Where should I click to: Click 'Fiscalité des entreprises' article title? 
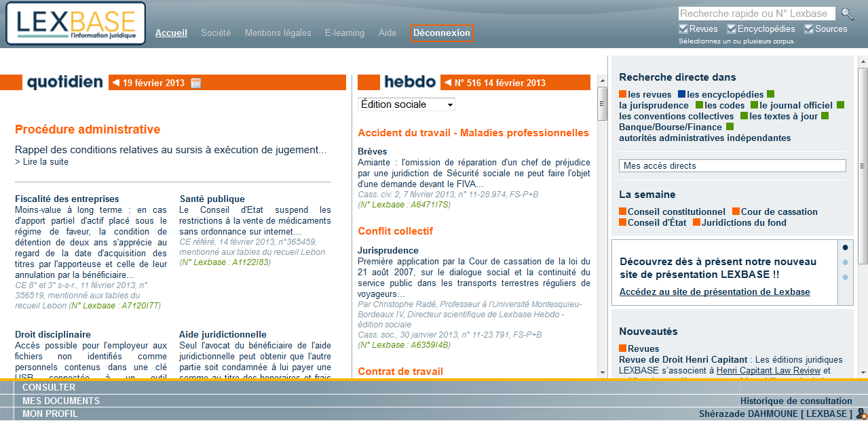pyautogui.click(x=67, y=199)
